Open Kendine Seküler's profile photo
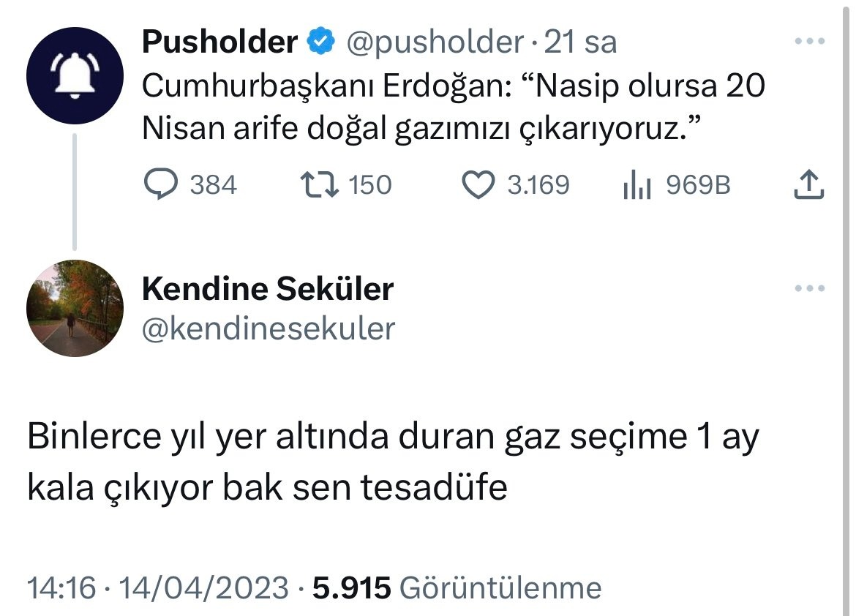 (75, 308)
